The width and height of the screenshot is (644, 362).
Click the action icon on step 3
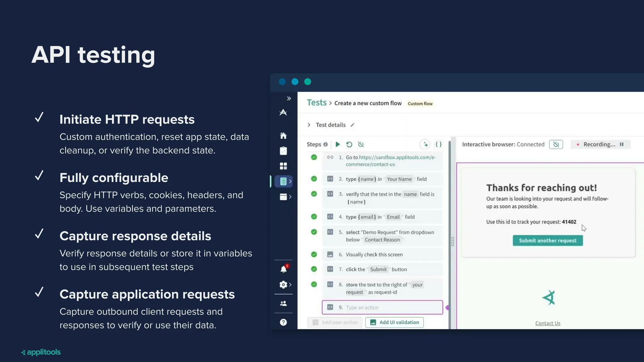(330, 194)
